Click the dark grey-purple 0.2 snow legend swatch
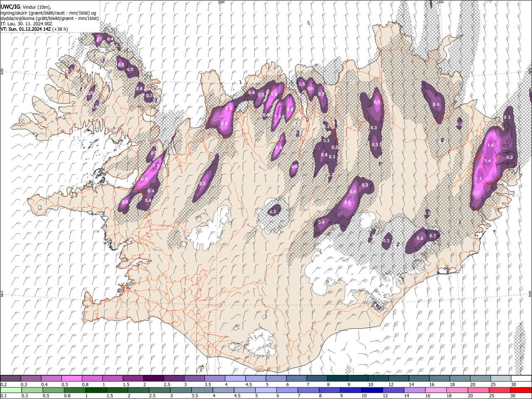The image size is (532, 399). point(10,378)
